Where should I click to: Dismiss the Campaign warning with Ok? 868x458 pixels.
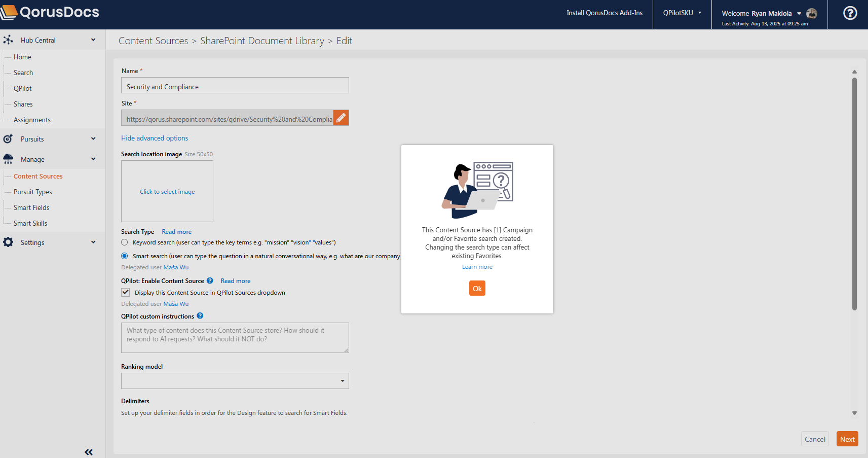tap(477, 288)
